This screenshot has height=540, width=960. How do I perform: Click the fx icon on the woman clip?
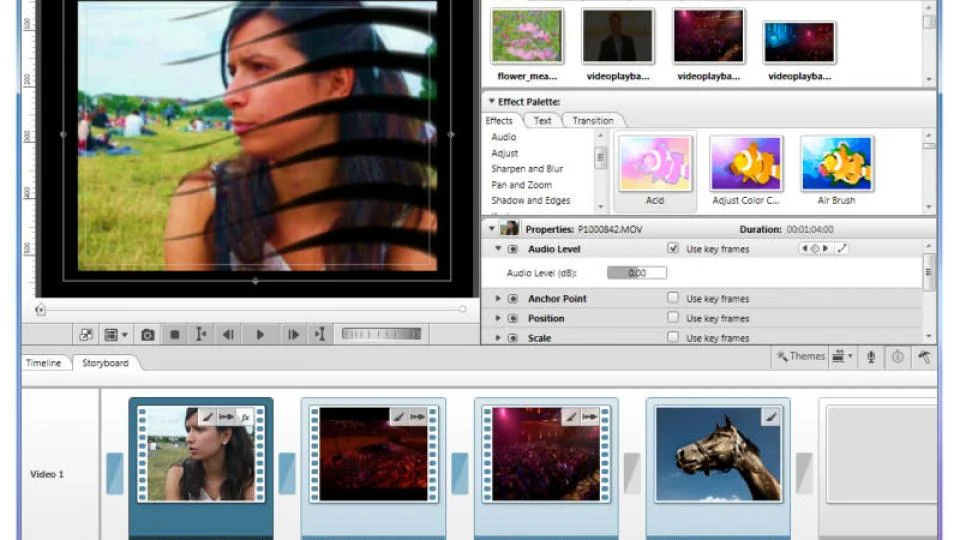click(245, 417)
